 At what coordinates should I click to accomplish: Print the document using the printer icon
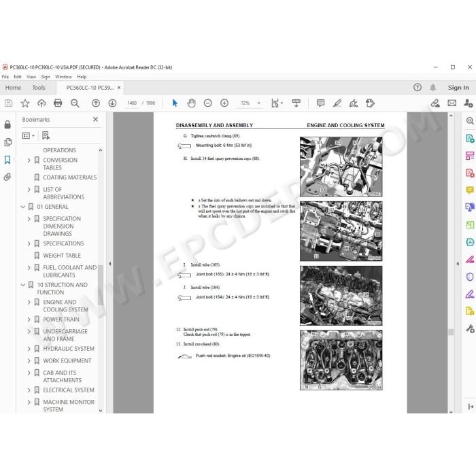click(x=58, y=103)
